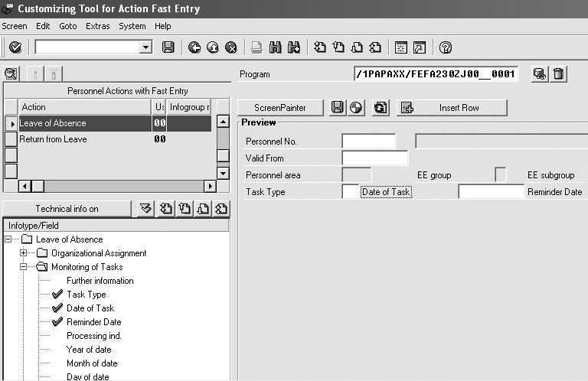The image size is (588, 381).
Task: Click the Print icon in toolbar
Action: point(257,47)
